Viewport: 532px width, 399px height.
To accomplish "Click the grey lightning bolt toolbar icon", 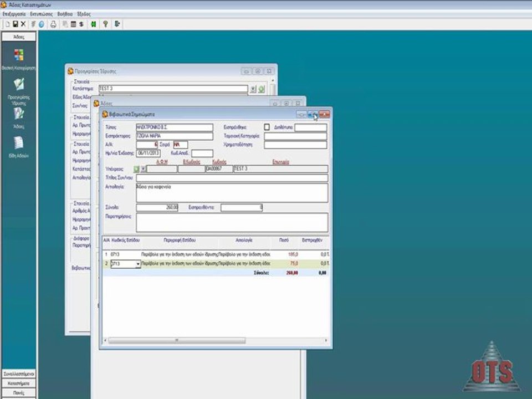I will 33,24.
